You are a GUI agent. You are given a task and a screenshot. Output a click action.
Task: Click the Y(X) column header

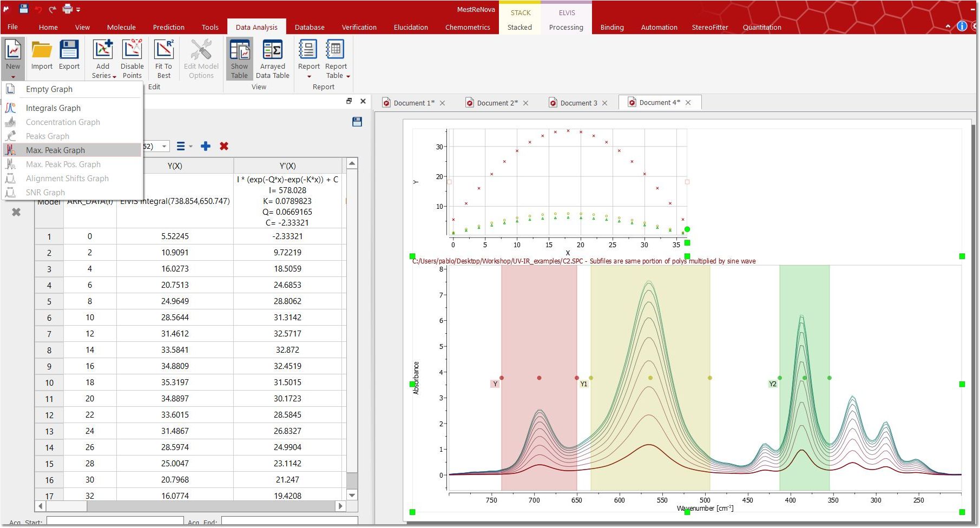tap(175, 166)
